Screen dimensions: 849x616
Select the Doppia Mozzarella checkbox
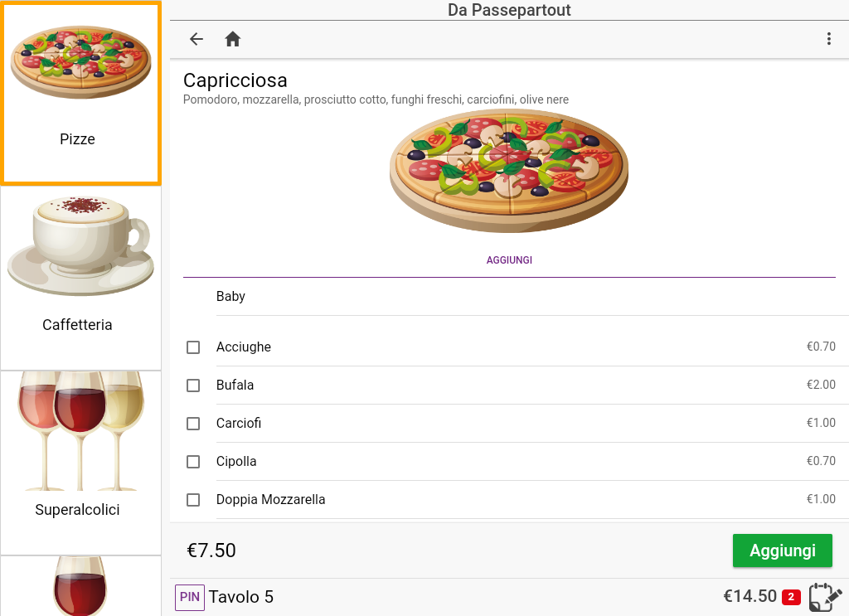pyautogui.click(x=193, y=500)
